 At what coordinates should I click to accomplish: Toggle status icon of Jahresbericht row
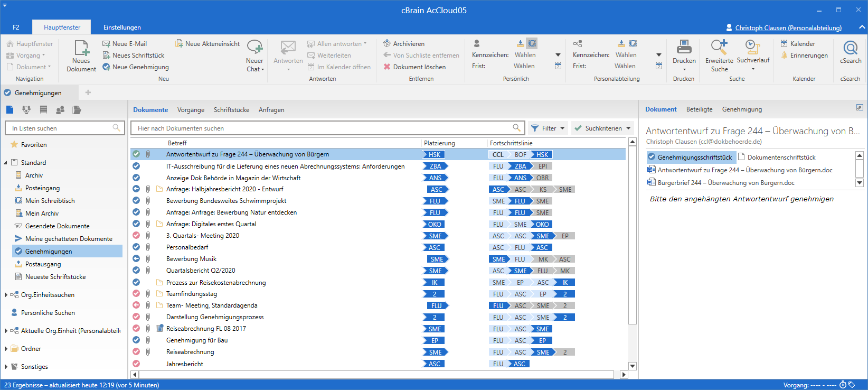tap(136, 364)
